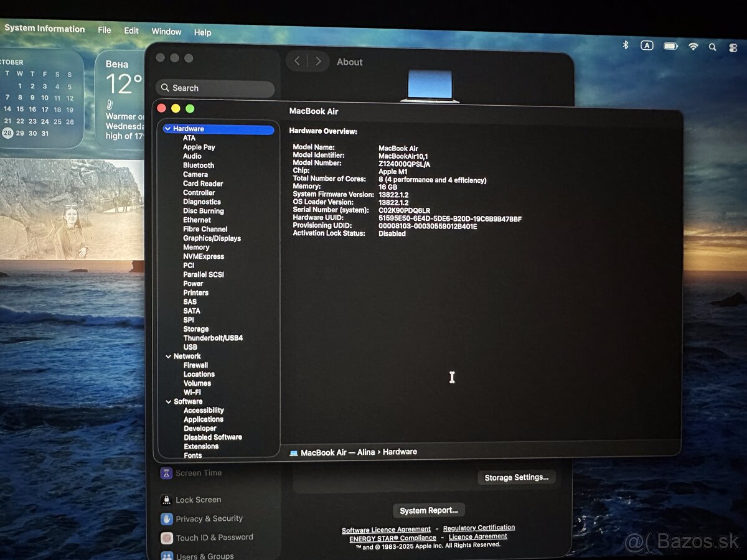Click the back arrow in About pane
Image resolution: width=747 pixels, height=560 pixels.
click(x=297, y=61)
